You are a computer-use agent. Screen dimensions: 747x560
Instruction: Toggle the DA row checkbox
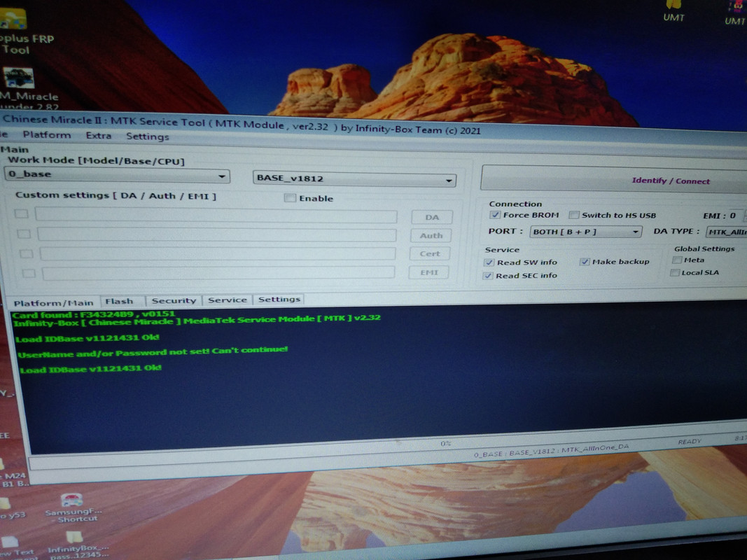[21, 213]
